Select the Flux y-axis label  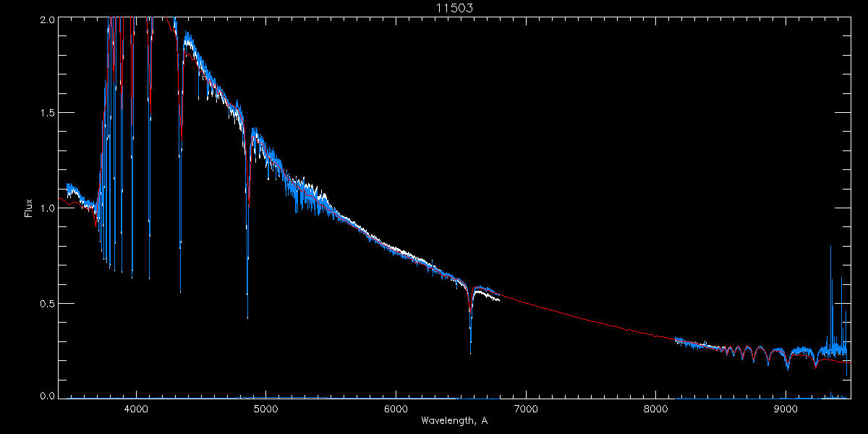click(x=29, y=208)
